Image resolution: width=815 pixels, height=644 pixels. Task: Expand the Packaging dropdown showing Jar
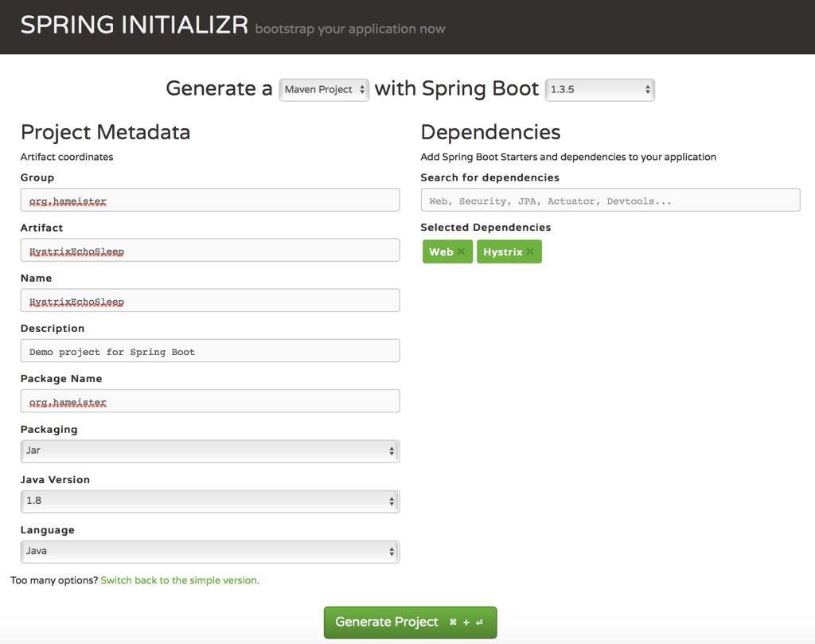(210, 451)
